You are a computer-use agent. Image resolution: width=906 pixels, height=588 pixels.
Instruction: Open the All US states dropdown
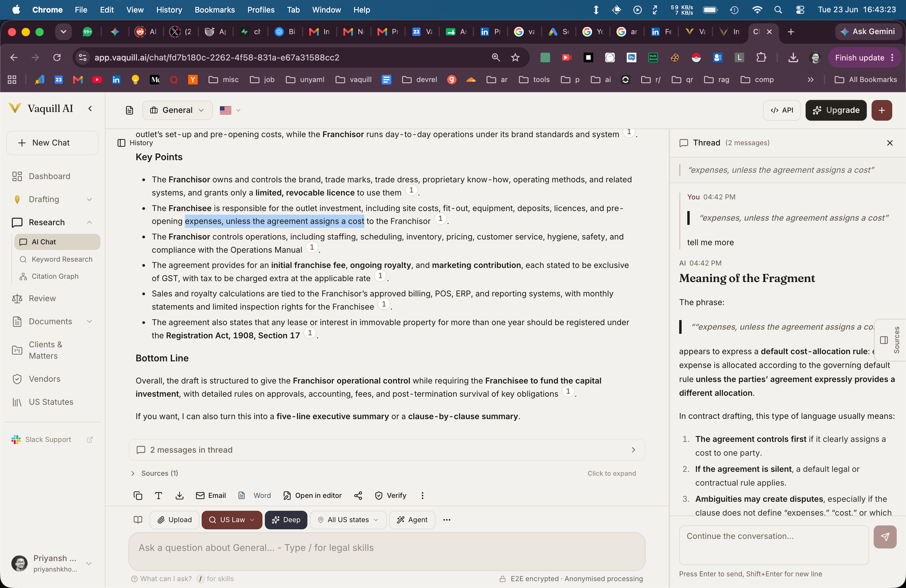(348, 519)
